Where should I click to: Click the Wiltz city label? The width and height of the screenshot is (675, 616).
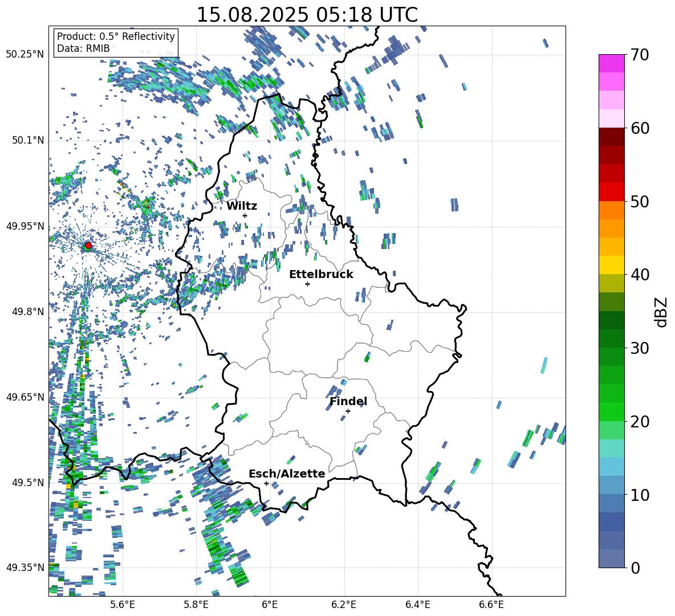tap(242, 206)
